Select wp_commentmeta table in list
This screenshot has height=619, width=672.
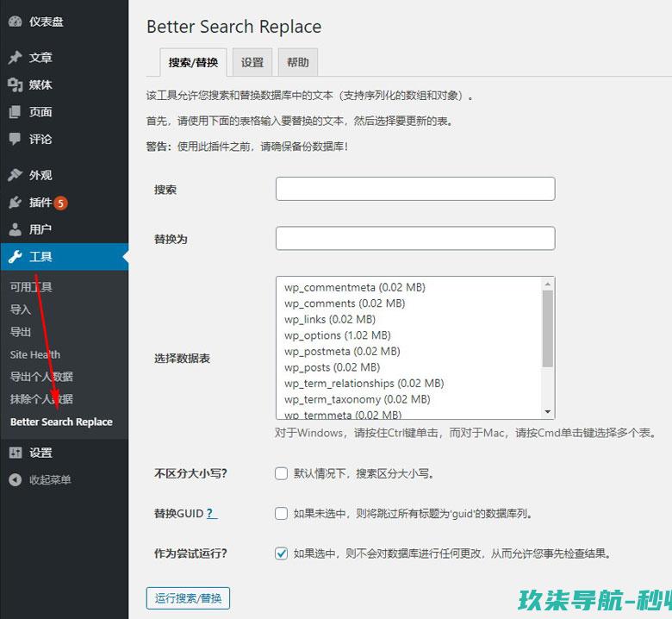[x=355, y=287]
